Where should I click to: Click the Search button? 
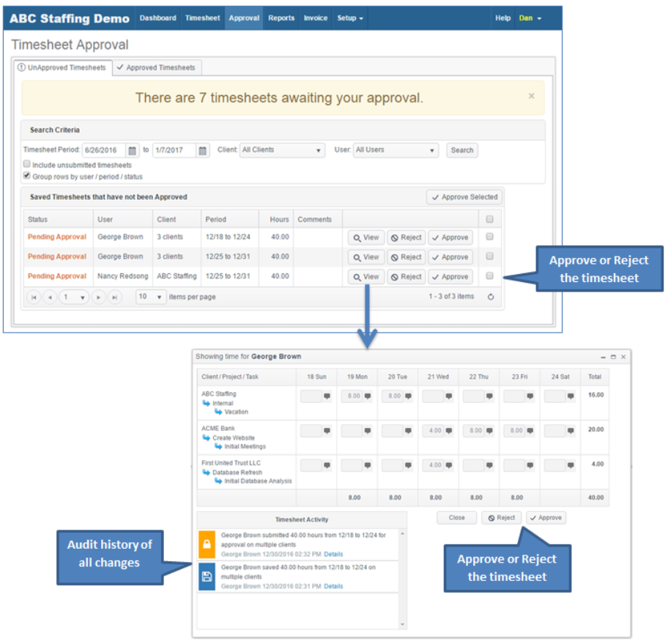pyautogui.click(x=462, y=150)
